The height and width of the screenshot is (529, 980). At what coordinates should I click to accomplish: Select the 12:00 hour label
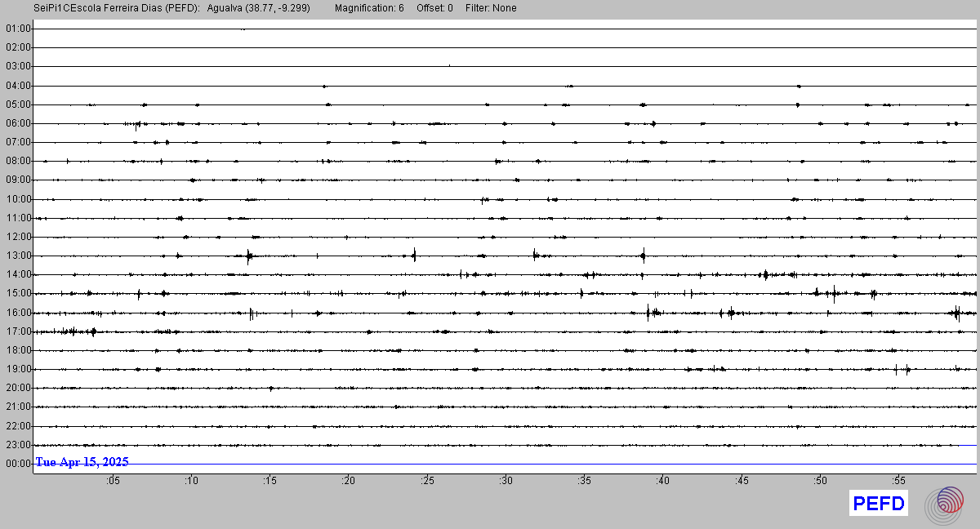(18, 237)
